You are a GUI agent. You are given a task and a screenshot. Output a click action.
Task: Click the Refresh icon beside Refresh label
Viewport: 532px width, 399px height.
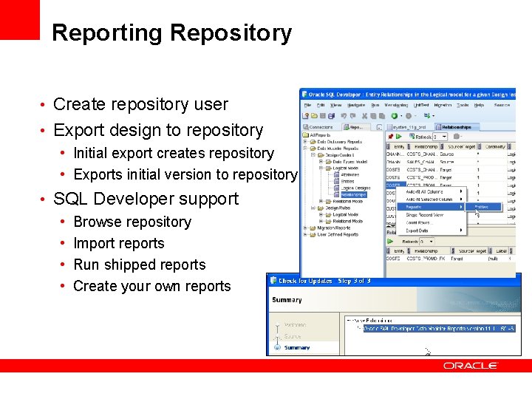click(x=412, y=137)
